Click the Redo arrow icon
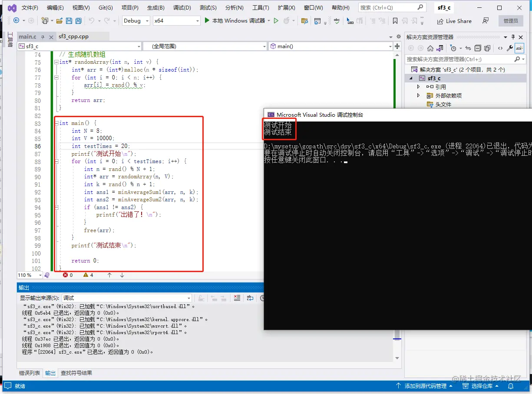 coord(107,20)
